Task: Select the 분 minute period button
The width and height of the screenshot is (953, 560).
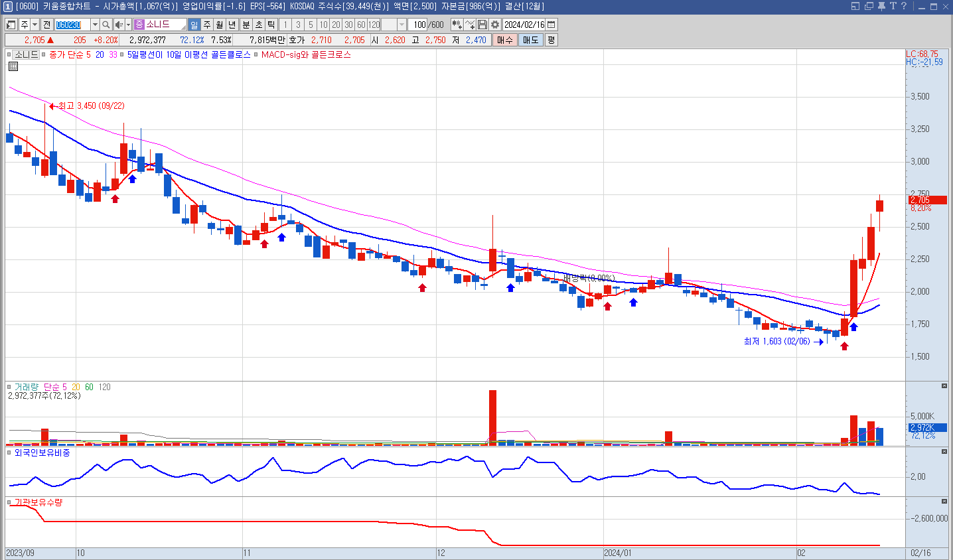Action: click(x=246, y=25)
